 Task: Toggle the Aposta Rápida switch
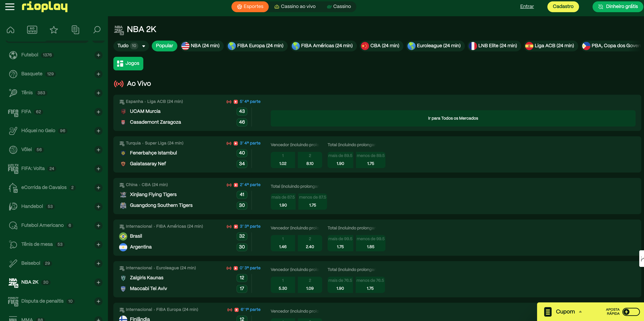631,312
